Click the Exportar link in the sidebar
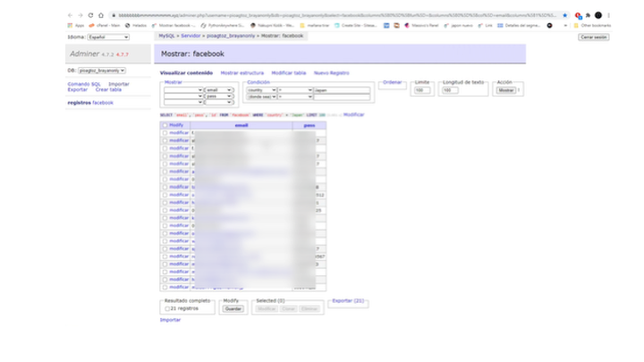The height and width of the screenshot is (362, 644). point(78,89)
